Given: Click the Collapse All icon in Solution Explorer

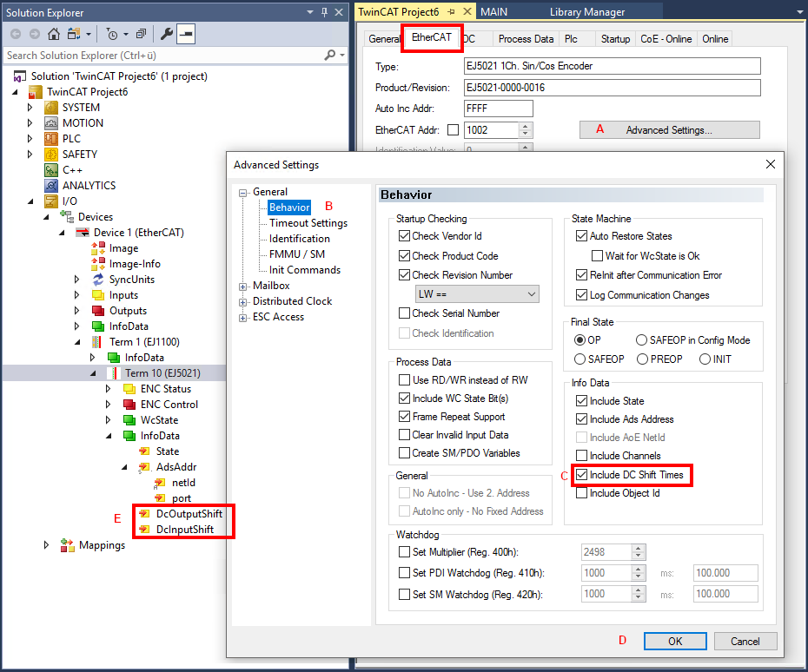Looking at the screenshot, I should [141, 34].
